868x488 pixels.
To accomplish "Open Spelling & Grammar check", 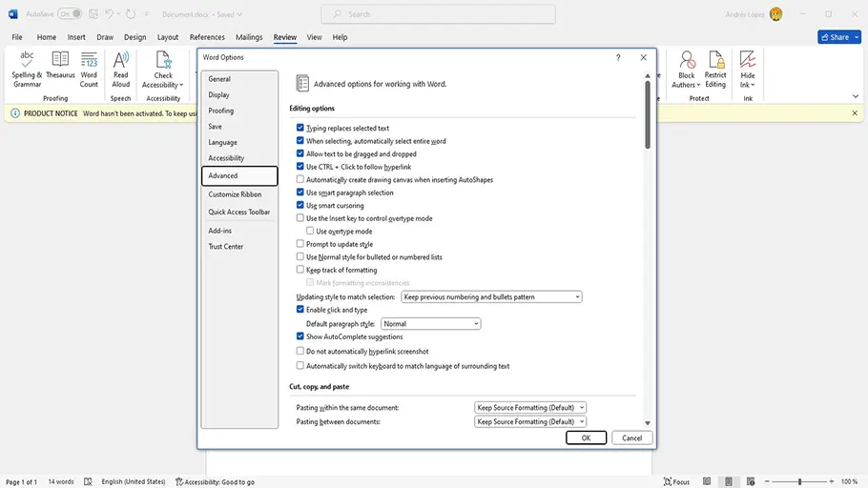I will pos(27,69).
